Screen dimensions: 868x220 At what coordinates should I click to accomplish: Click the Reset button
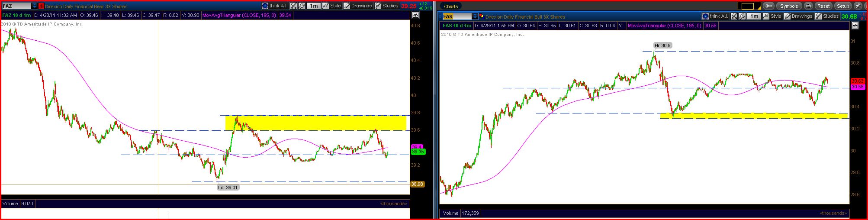point(823,6)
